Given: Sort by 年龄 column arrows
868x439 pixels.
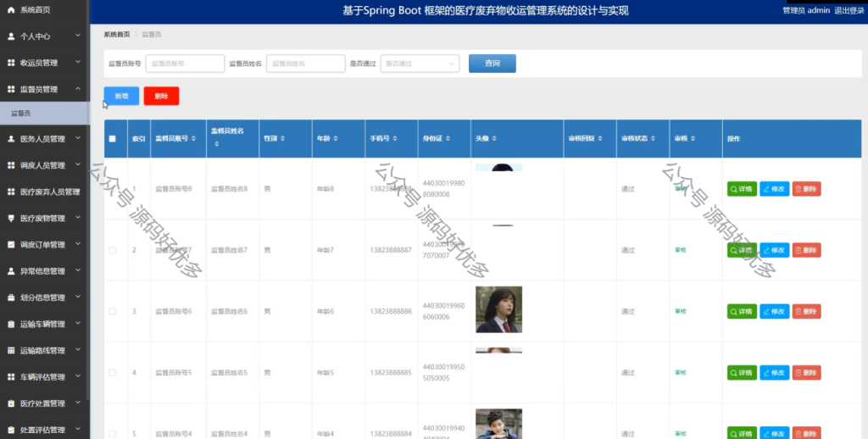Looking at the screenshot, I should point(335,138).
